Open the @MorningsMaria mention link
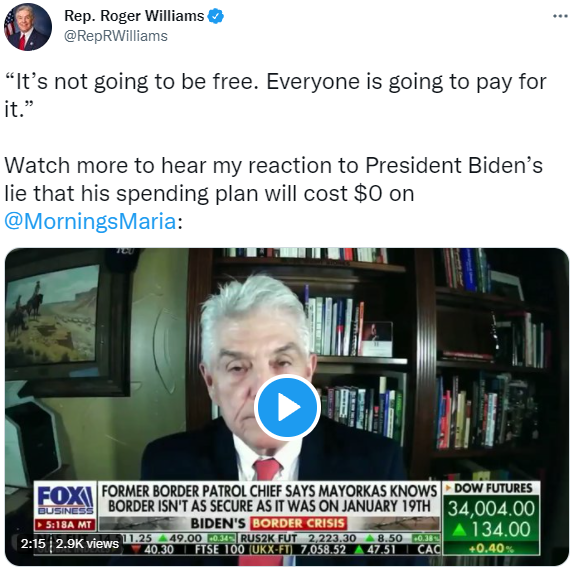 (x=90, y=221)
